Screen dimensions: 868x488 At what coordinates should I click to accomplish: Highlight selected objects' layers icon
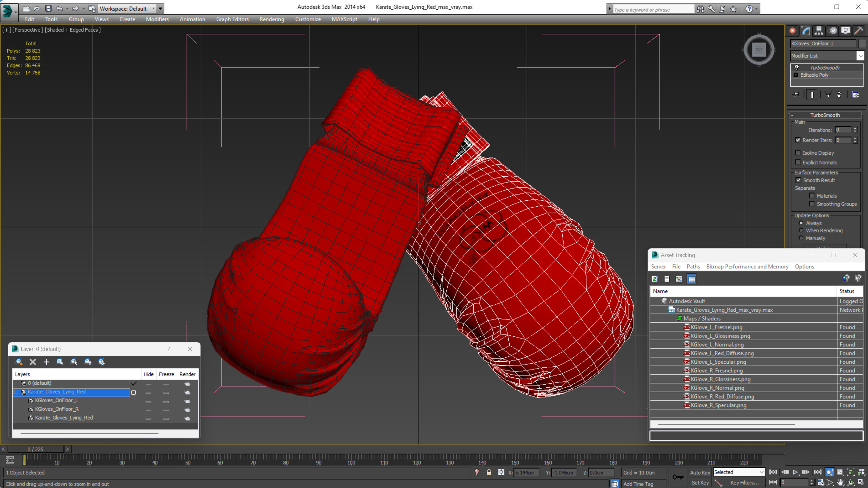[x=74, y=362]
